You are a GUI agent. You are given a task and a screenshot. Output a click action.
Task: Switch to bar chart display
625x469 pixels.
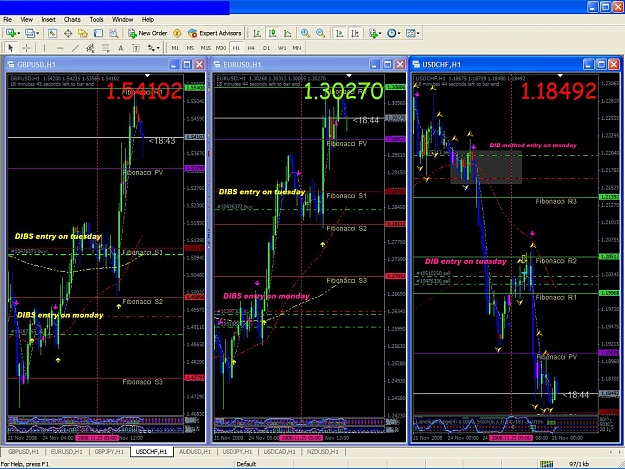pos(257,33)
